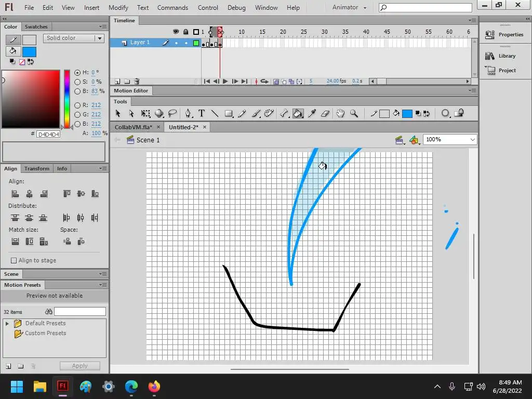Click the gap size option in Tools
The width and height of the screenshot is (532, 399).
coord(445,113)
